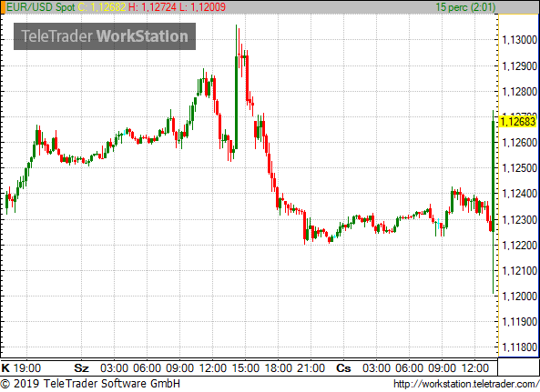The height and width of the screenshot is (392, 540).
Task: Click the 15:00 time axis label
Action: [x=246, y=368]
